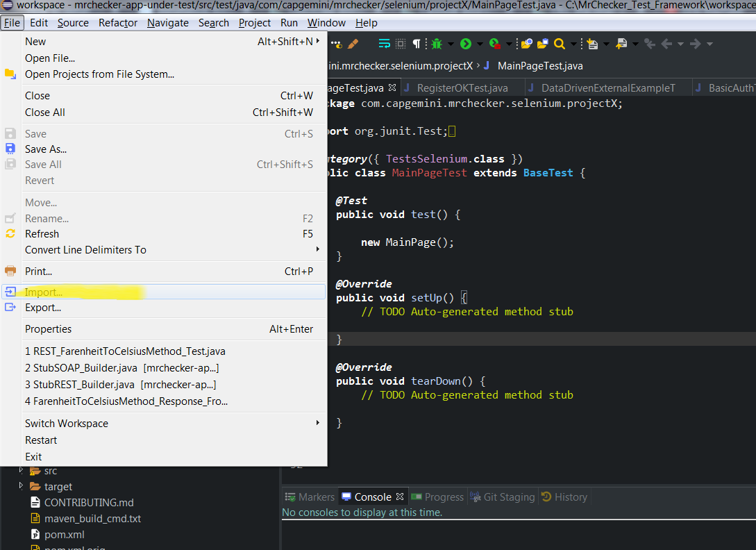Click Restart in the File menu
This screenshot has width=756, height=550.
pyautogui.click(x=41, y=440)
